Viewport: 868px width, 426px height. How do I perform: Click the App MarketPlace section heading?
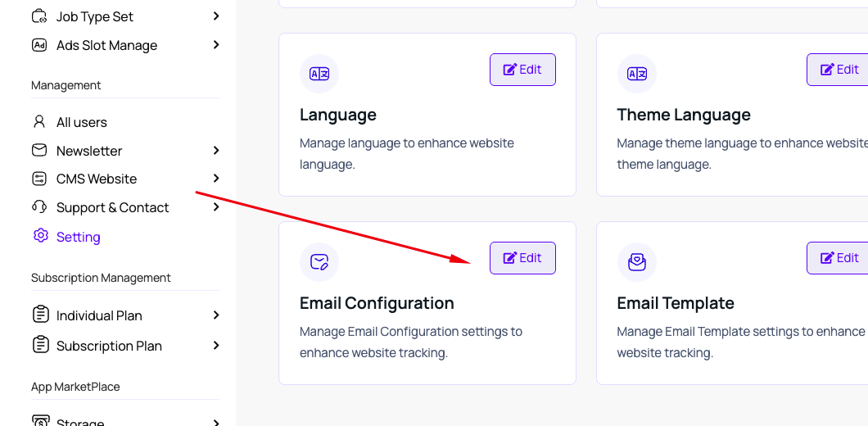pos(75,387)
